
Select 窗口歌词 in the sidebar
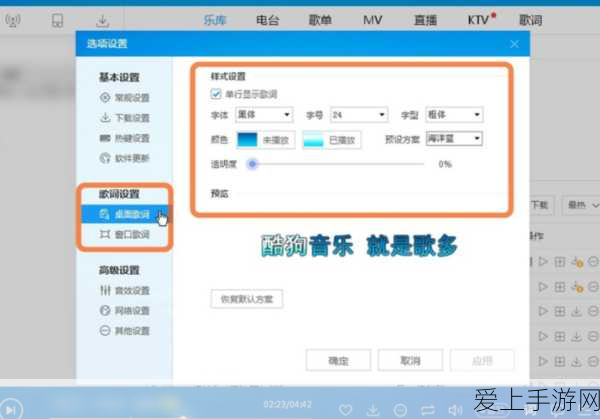[x=124, y=234]
